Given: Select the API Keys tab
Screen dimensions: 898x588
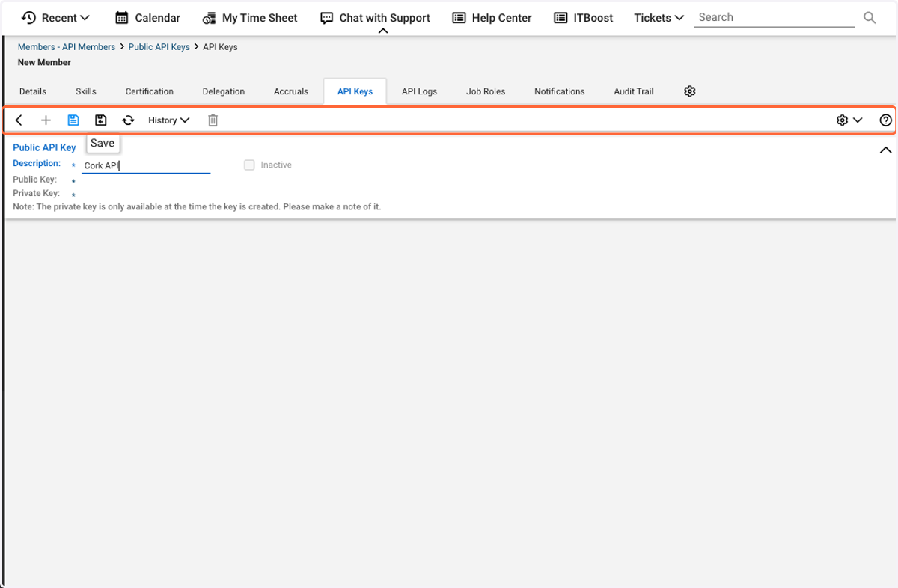Looking at the screenshot, I should (355, 91).
